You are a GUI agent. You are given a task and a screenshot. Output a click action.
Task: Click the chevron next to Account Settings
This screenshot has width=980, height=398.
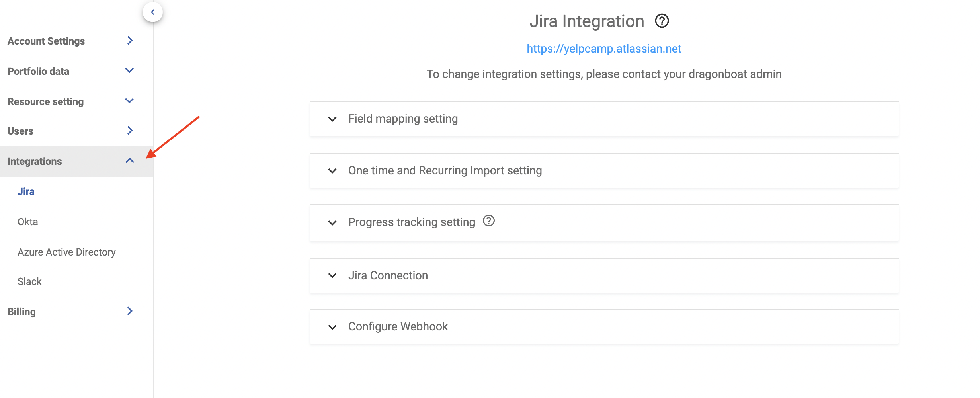pyautogui.click(x=129, y=40)
